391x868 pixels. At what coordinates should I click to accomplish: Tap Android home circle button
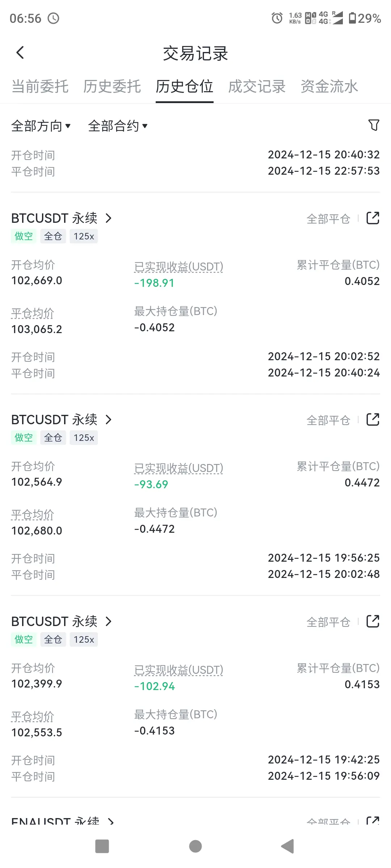click(195, 846)
